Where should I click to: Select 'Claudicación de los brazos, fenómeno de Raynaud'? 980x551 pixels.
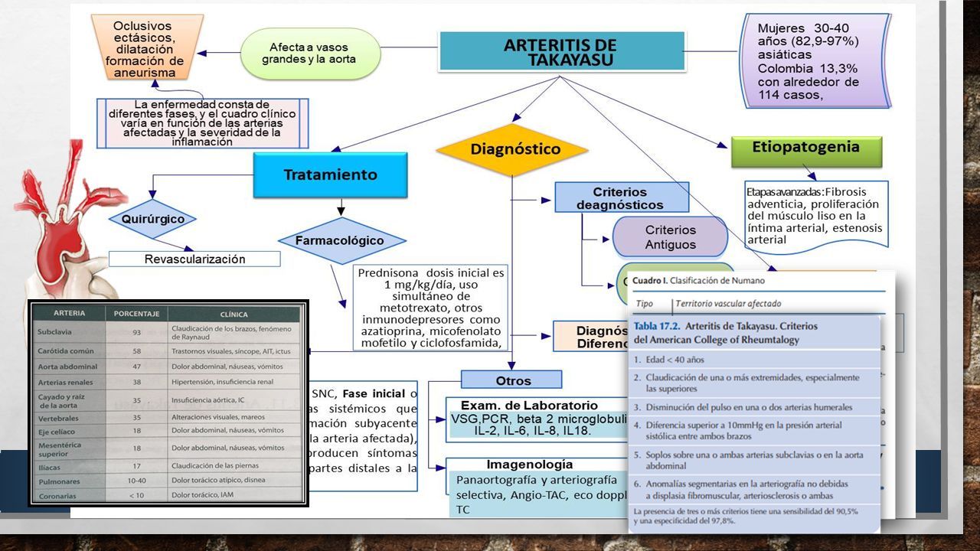pyautogui.click(x=234, y=332)
